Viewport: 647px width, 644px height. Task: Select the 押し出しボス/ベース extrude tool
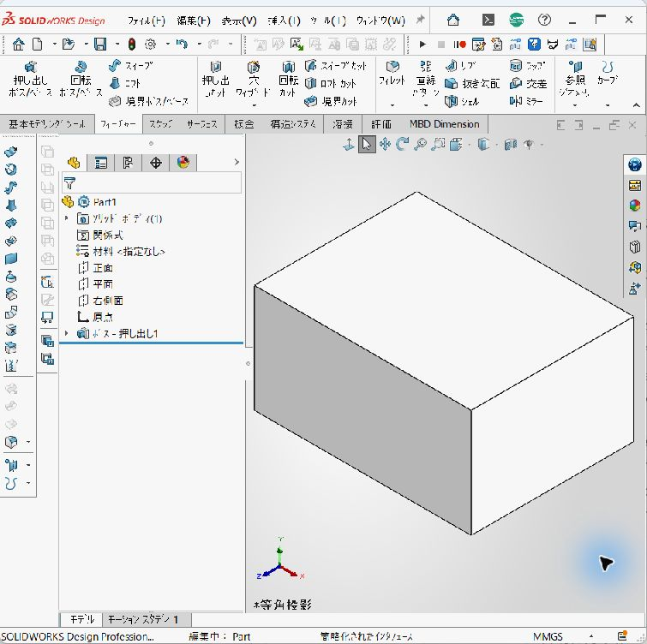[30, 79]
